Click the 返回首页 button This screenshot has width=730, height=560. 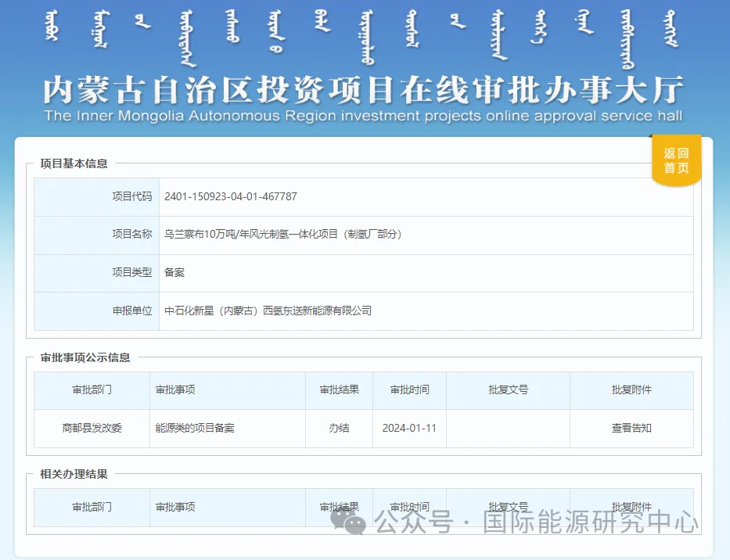(x=676, y=161)
